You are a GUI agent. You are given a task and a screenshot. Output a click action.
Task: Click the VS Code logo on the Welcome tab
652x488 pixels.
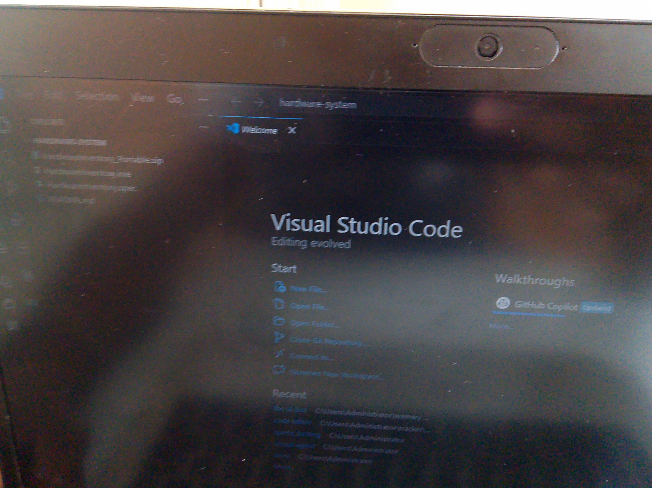click(x=232, y=128)
